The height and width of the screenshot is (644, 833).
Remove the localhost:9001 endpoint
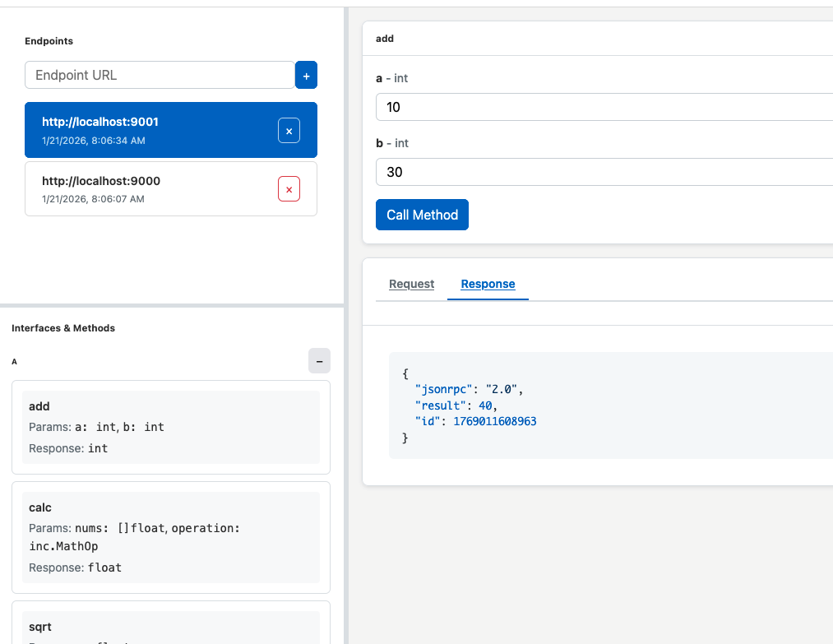coord(289,131)
